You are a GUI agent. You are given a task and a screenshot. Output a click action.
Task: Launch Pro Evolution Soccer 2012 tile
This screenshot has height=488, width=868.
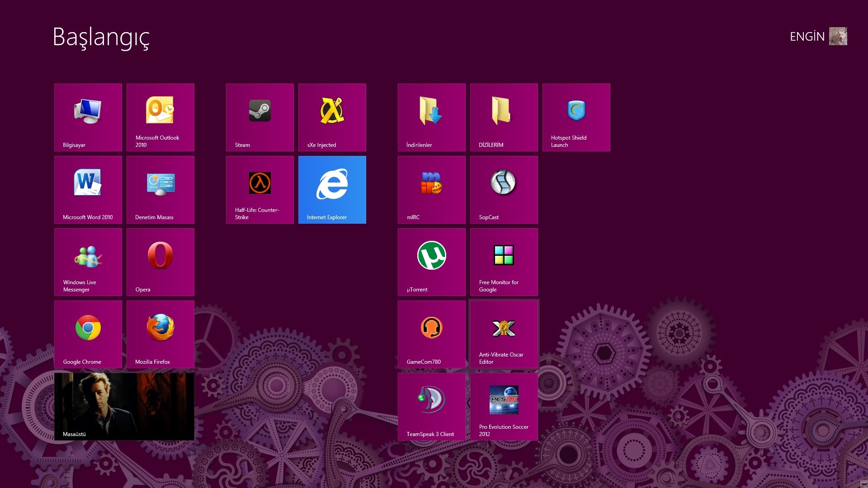click(x=504, y=407)
